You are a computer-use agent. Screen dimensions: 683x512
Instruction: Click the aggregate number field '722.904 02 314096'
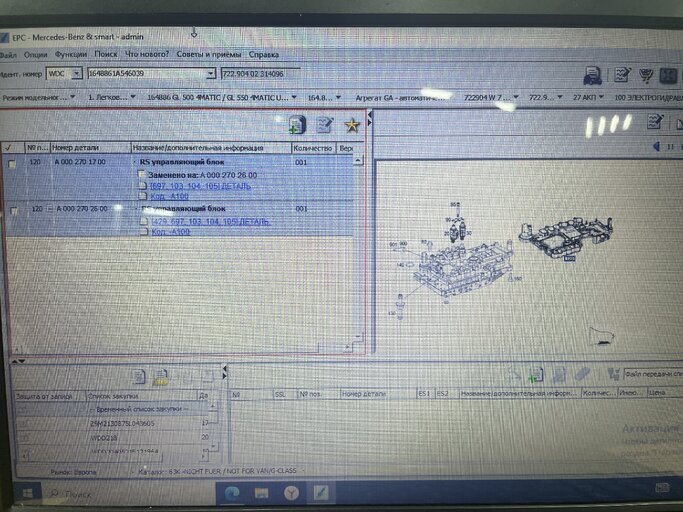coord(260,74)
